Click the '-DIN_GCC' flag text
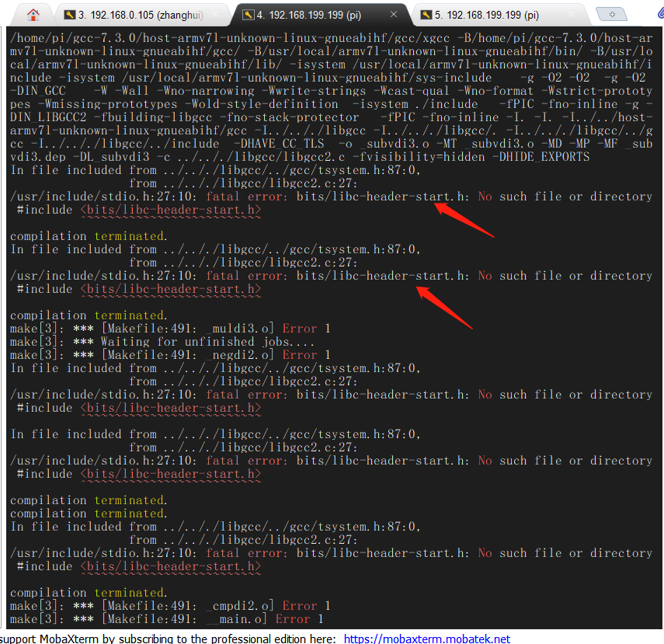The width and height of the screenshot is (664, 644). (x=38, y=91)
